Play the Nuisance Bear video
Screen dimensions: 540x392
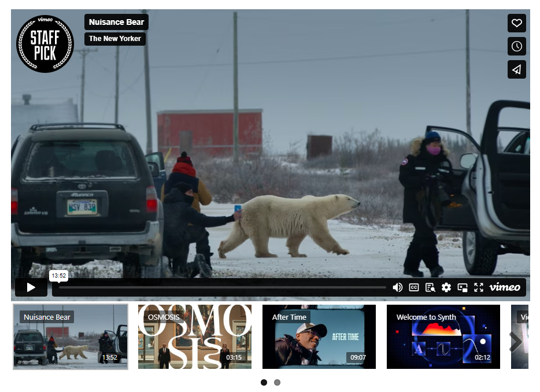pyautogui.click(x=31, y=287)
